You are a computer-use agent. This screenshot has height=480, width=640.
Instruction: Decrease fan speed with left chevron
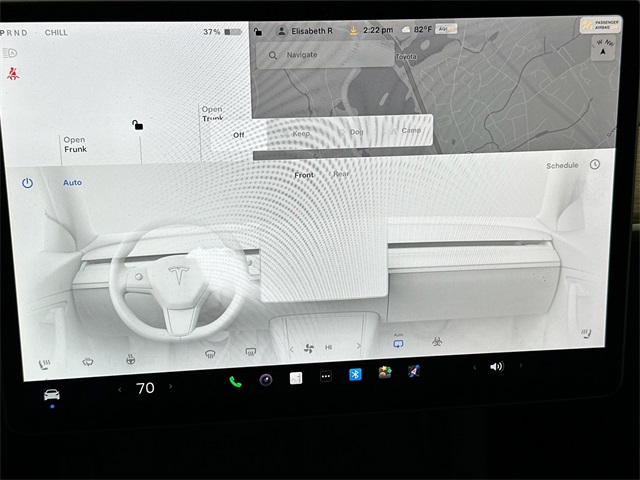click(291, 349)
